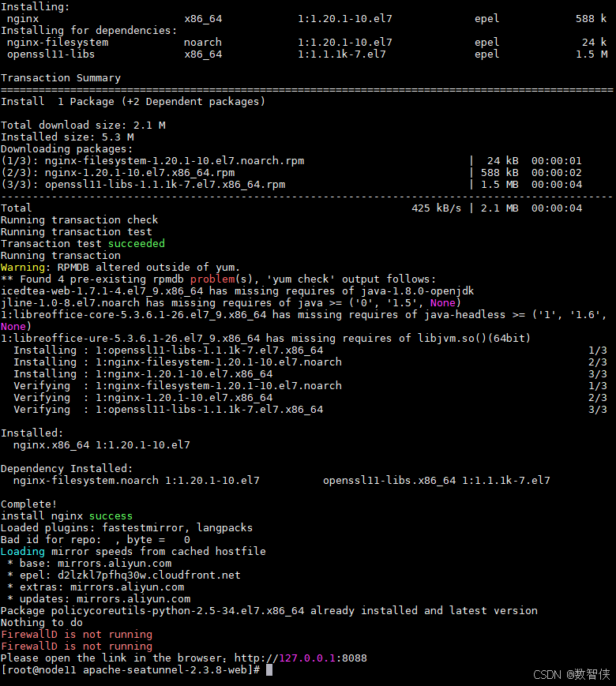Click "Nothing to do"
This screenshot has width=616, height=686.
click(42, 622)
